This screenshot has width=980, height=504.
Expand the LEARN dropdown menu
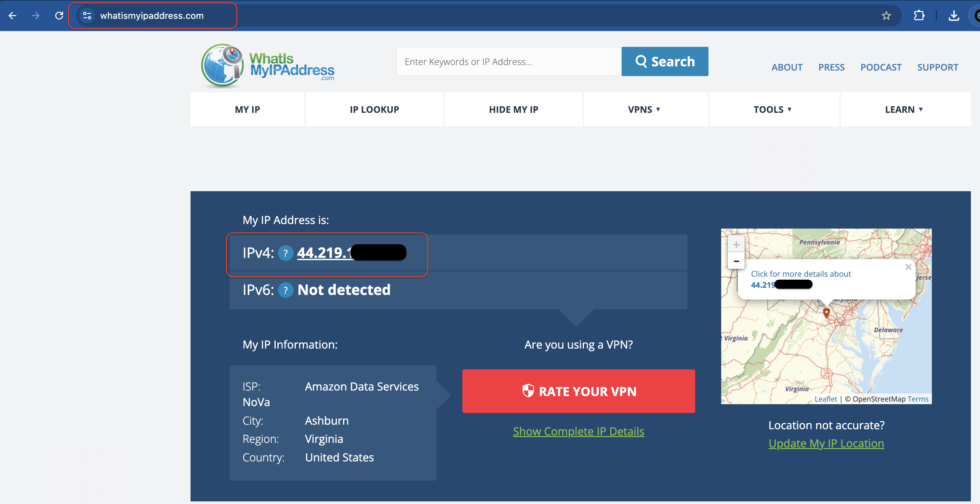(904, 110)
